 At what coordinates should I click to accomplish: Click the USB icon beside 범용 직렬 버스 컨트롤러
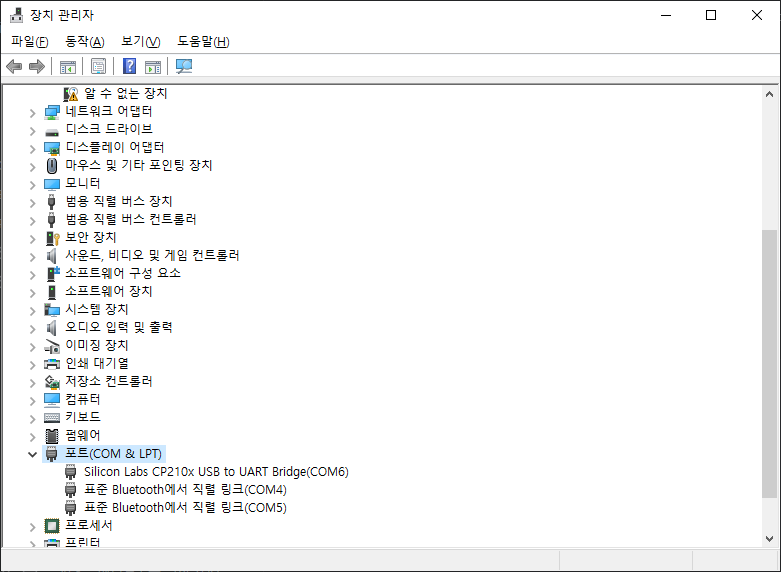(x=51, y=220)
